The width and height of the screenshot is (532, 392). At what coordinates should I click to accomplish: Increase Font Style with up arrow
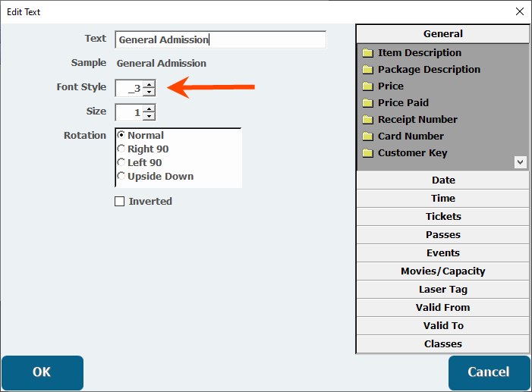pyautogui.click(x=149, y=84)
